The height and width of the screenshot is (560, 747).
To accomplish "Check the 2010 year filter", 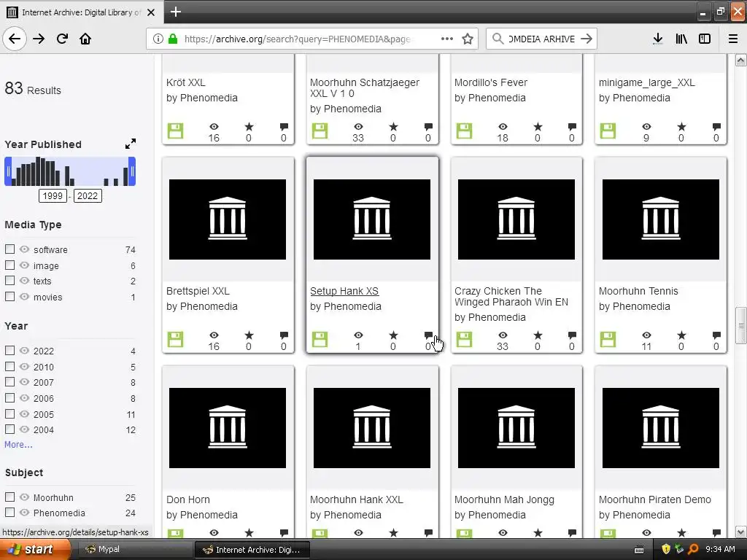I will [x=9, y=366].
